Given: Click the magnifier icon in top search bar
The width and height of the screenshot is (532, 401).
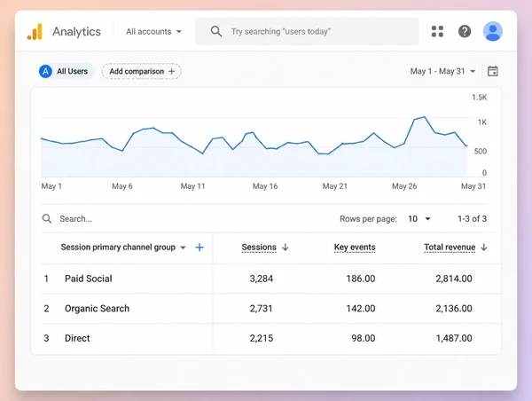Looking at the screenshot, I should (216, 32).
